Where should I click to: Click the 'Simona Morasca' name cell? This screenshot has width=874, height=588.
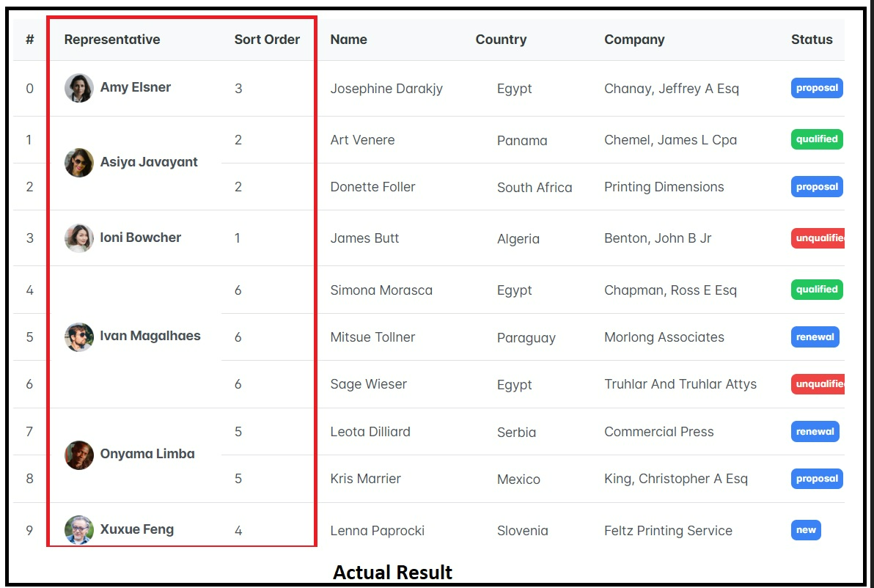[381, 290]
